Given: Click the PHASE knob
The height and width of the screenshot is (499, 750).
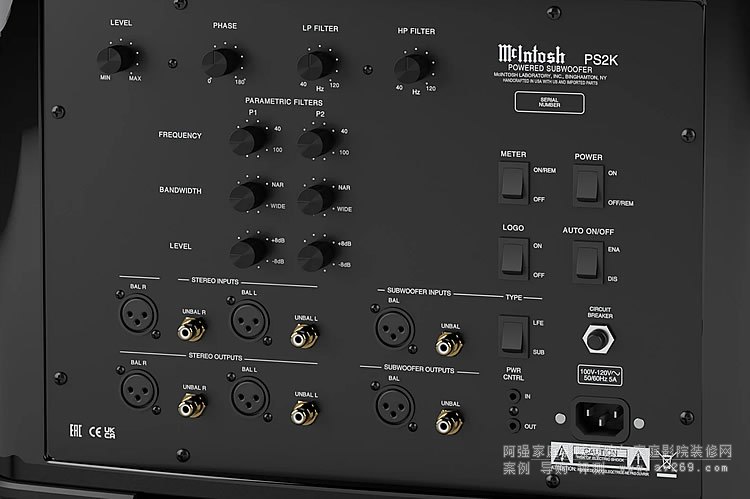Looking at the screenshot, I should click(220, 63).
